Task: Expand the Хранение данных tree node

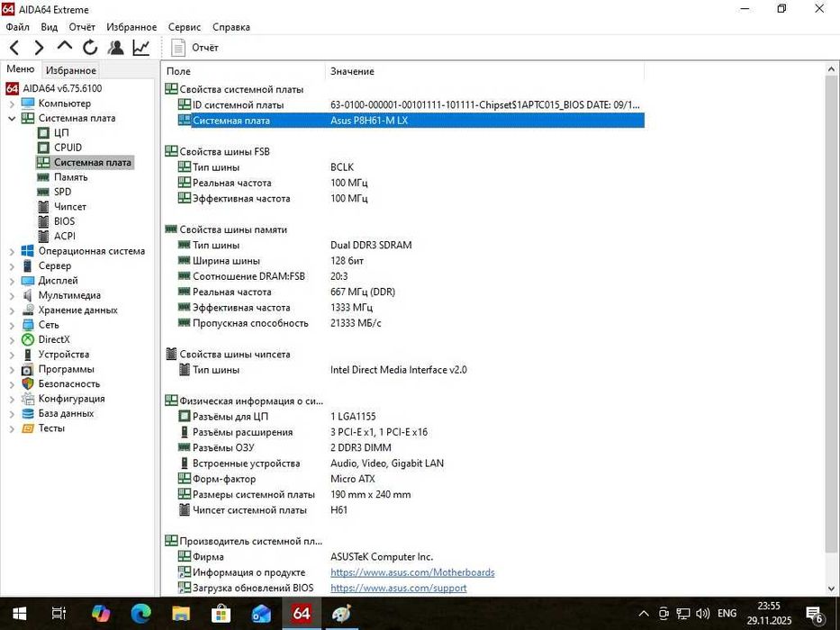Action: point(12,310)
